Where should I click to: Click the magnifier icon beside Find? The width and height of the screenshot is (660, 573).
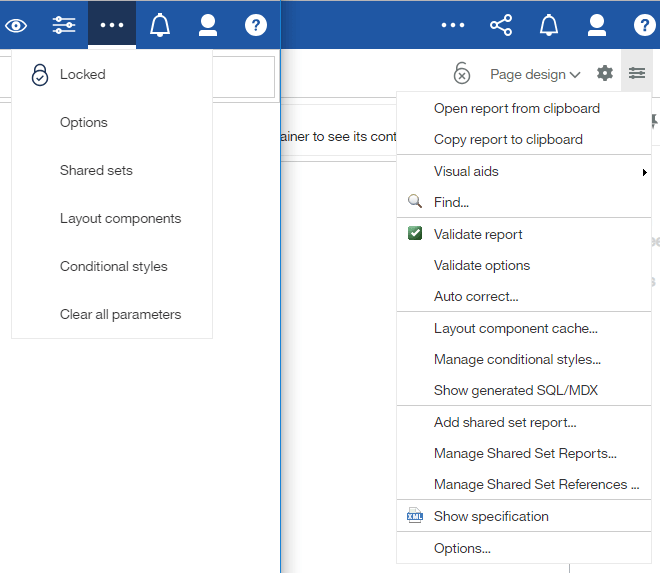pos(415,201)
